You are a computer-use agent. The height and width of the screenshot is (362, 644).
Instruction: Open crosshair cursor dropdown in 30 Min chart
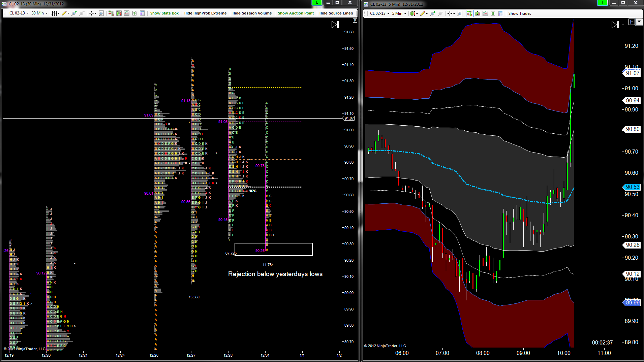coord(92,13)
